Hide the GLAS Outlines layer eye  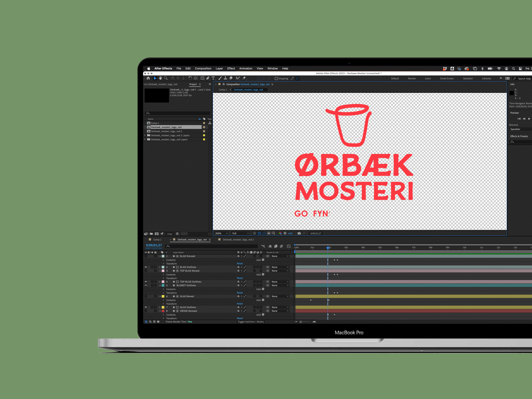point(146,307)
